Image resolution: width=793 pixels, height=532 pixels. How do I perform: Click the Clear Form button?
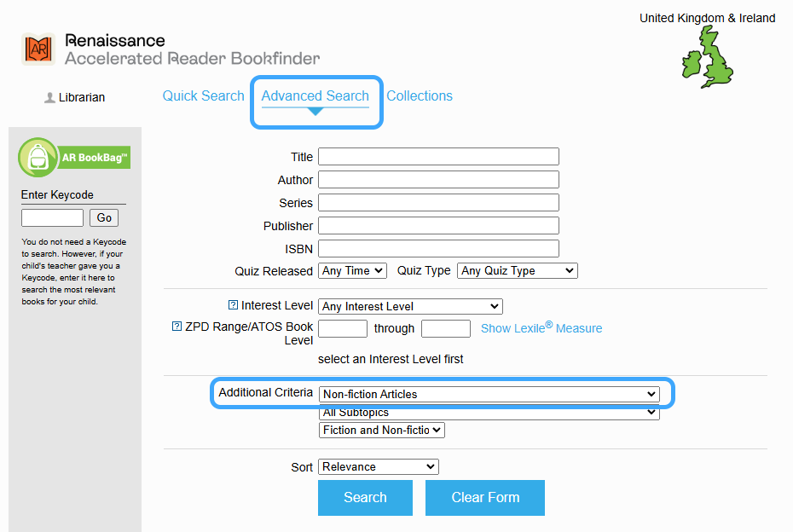[x=484, y=498]
